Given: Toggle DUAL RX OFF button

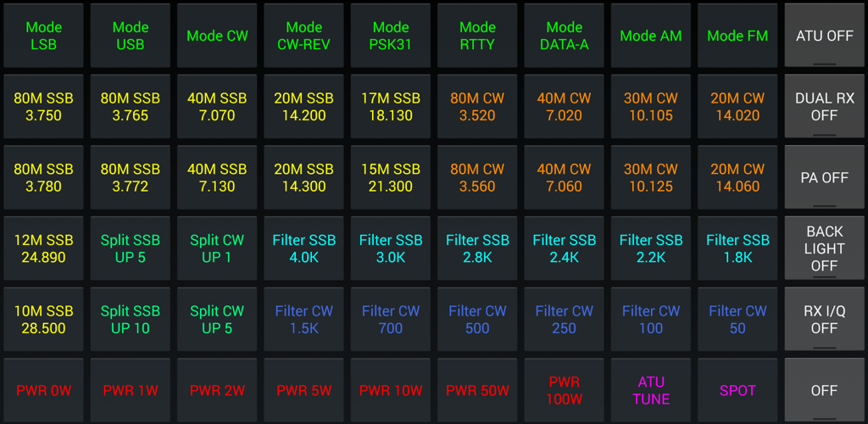Looking at the screenshot, I should click(x=824, y=106).
